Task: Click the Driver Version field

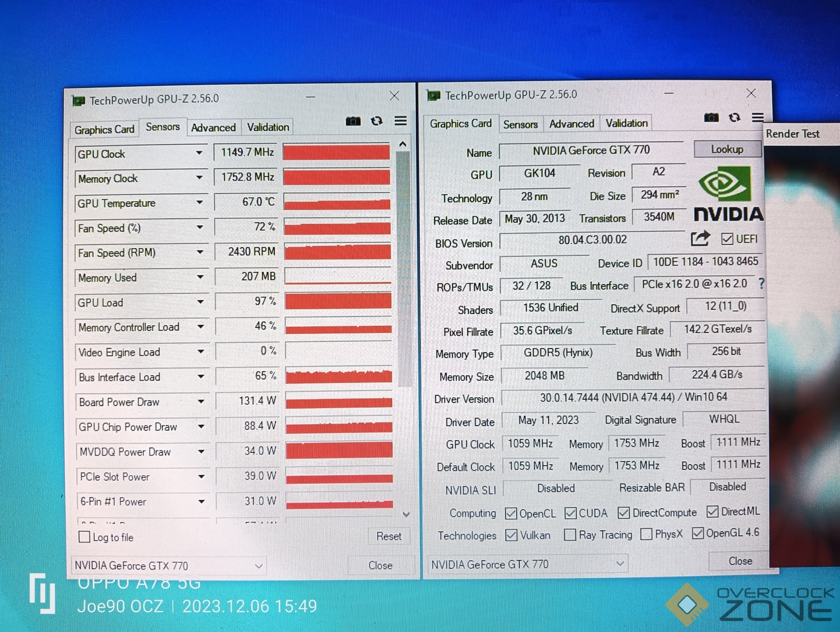Action: pos(633,397)
